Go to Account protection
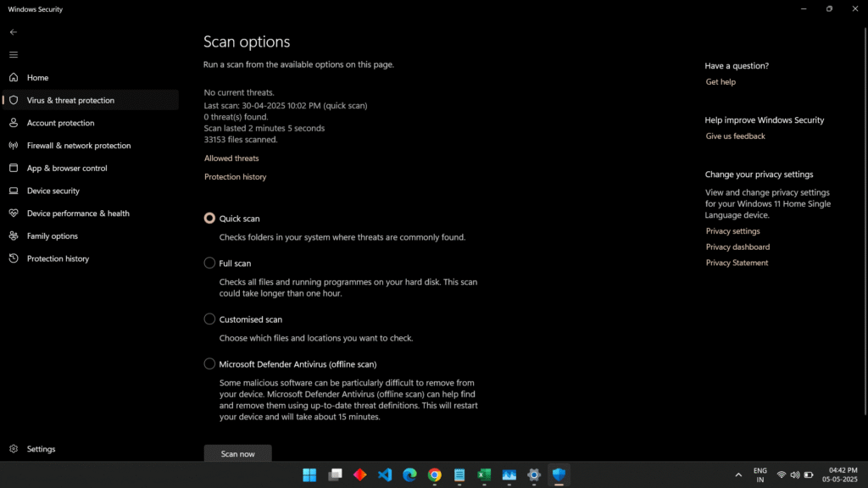Screen dimensions: 868x488 click(x=61, y=123)
